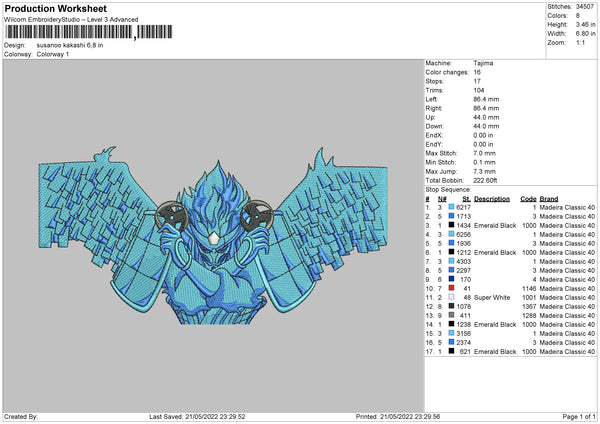
Task: Select the white swatch in stop row 11
Action: click(452, 297)
